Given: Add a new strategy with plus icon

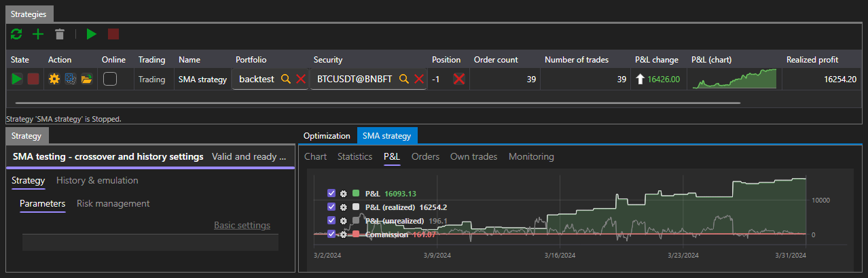Looking at the screenshot, I should coord(38,34).
